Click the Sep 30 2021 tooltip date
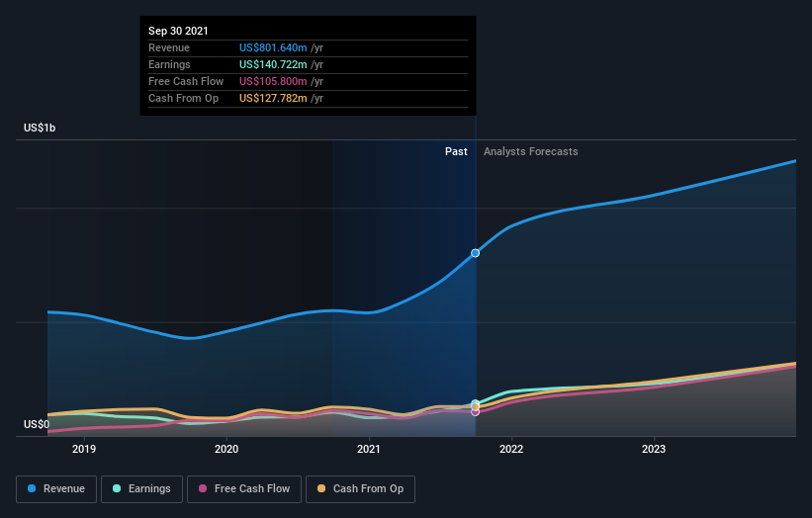 (x=178, y=31)
